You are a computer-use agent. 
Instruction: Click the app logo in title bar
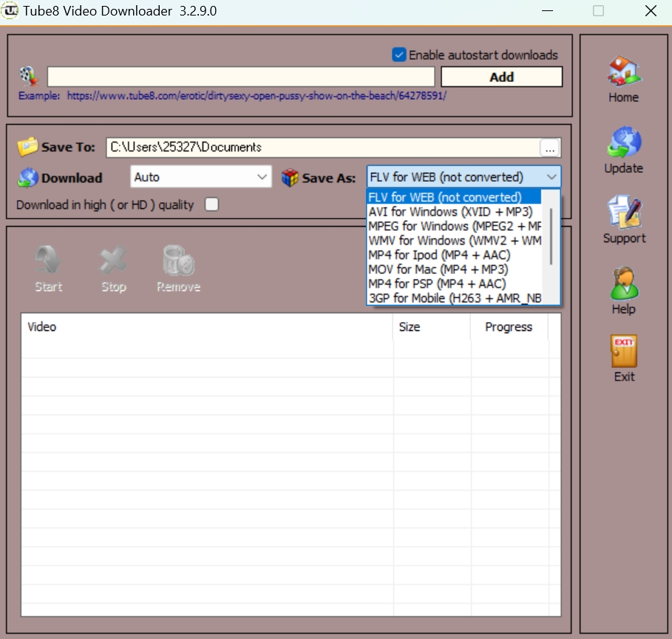coord(10,10)
